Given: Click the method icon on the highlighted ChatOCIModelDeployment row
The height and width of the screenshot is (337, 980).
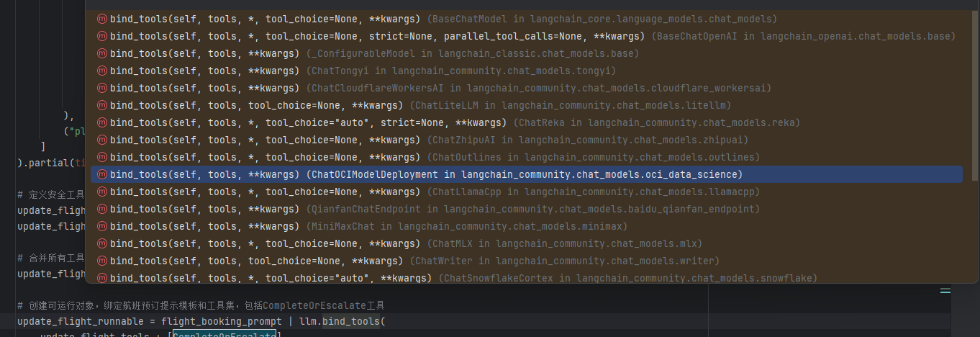Looking at the screenshot, I should (102, 174).
